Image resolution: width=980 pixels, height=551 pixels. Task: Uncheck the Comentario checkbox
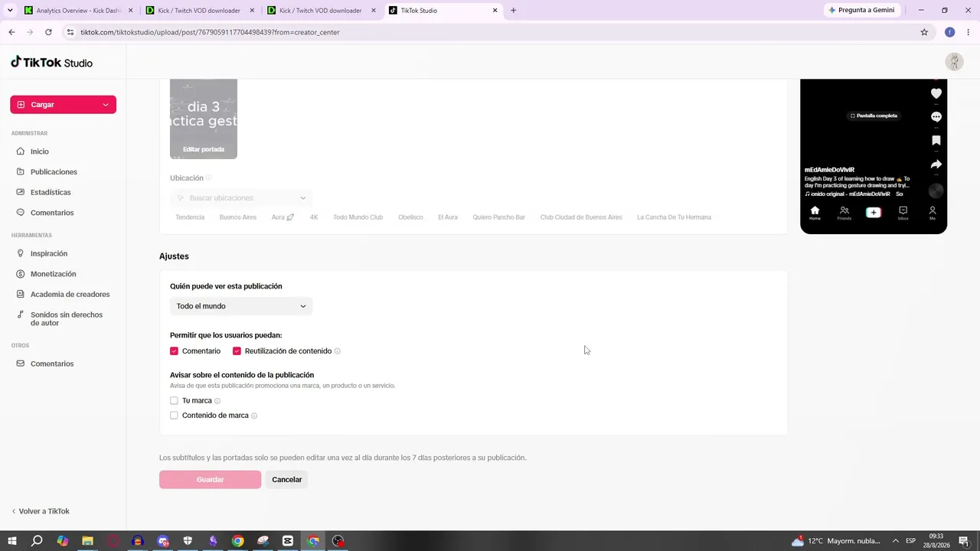[x=175, y=351]
